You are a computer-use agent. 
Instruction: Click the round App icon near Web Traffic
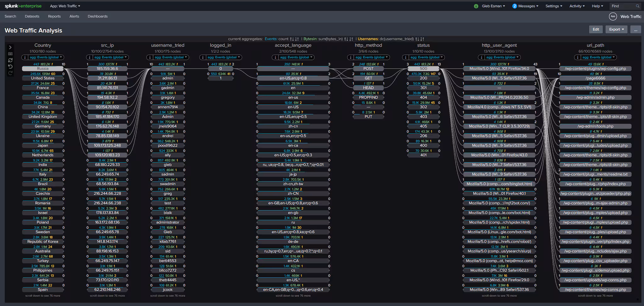(x=613, y=16)
